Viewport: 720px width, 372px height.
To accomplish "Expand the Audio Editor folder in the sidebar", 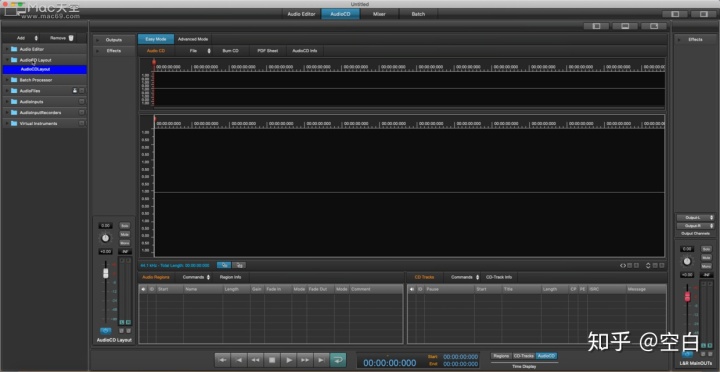I will (x=6, y=49).
